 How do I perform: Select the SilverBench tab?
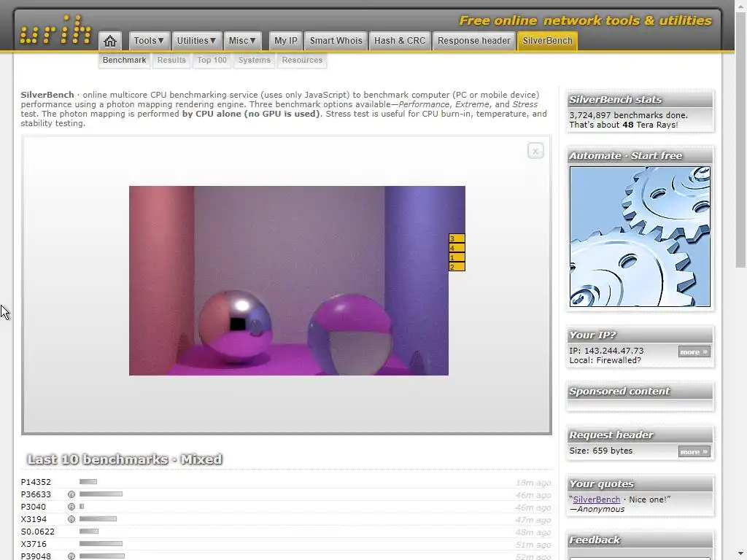(x=547, y=41)
